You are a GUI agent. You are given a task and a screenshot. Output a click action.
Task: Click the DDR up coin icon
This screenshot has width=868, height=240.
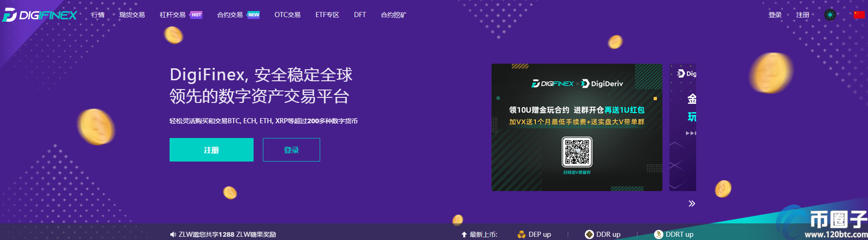coord(589,234)
